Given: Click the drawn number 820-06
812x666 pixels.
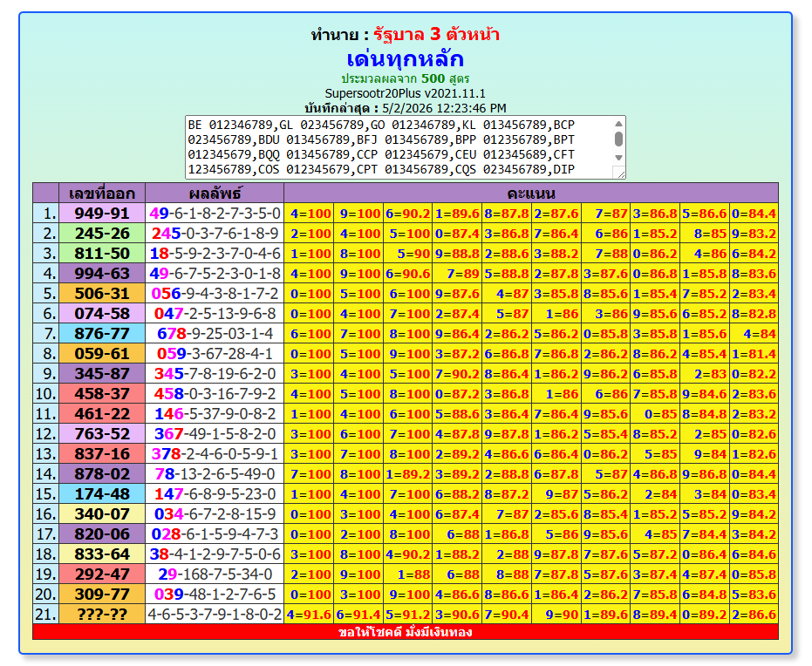Looking at the screenshot, I should (x=102, y=534).
